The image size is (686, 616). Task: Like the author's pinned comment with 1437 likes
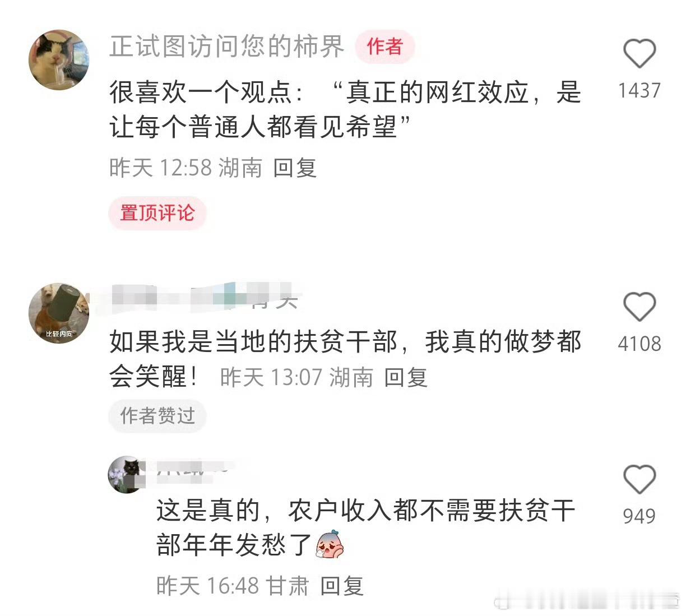point(639,54)
